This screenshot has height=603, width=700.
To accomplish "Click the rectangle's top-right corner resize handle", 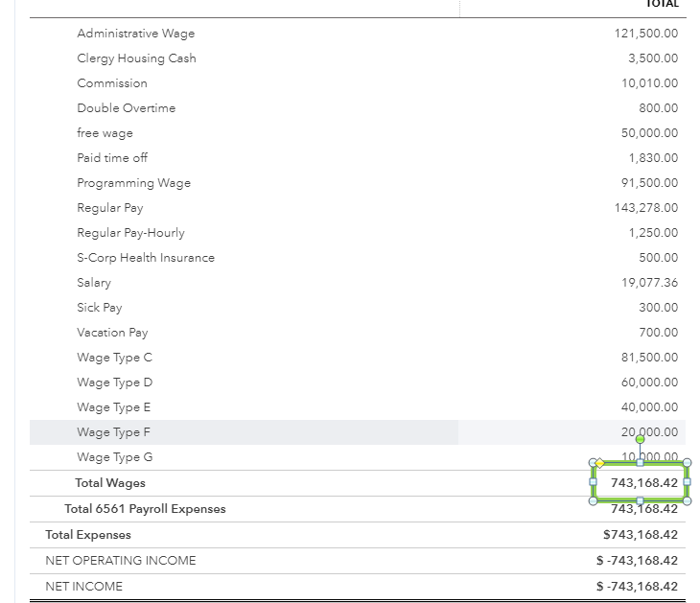I will (687, 463).
